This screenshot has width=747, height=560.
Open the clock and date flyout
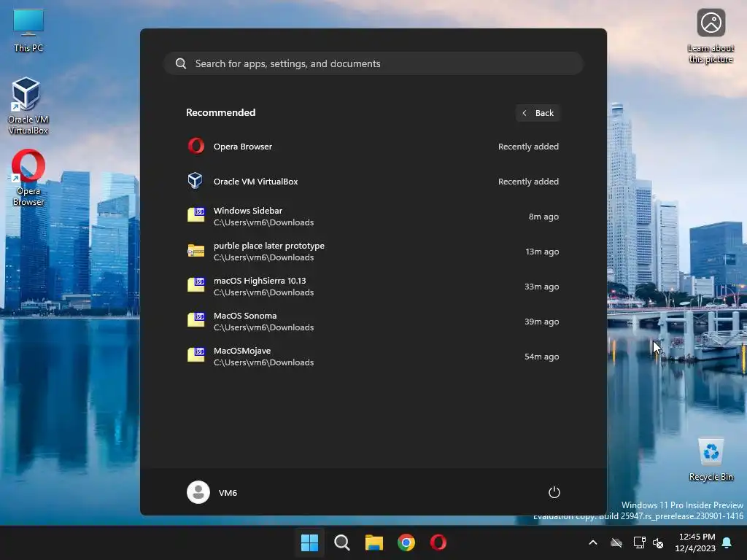[x=695, y=542]
